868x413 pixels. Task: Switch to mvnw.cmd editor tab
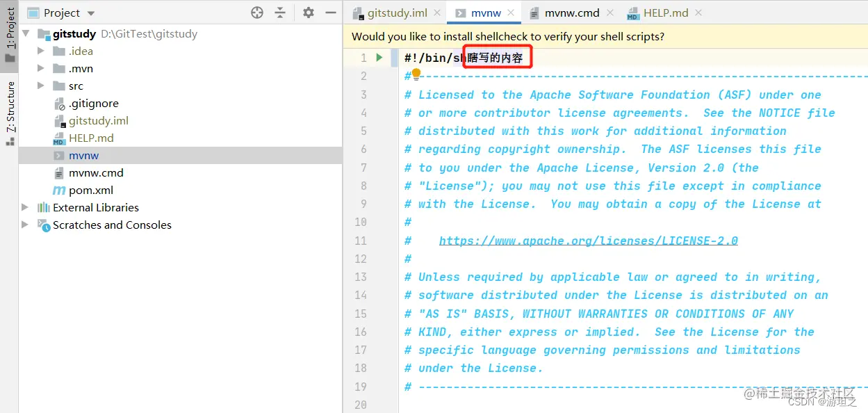(572, 13)
